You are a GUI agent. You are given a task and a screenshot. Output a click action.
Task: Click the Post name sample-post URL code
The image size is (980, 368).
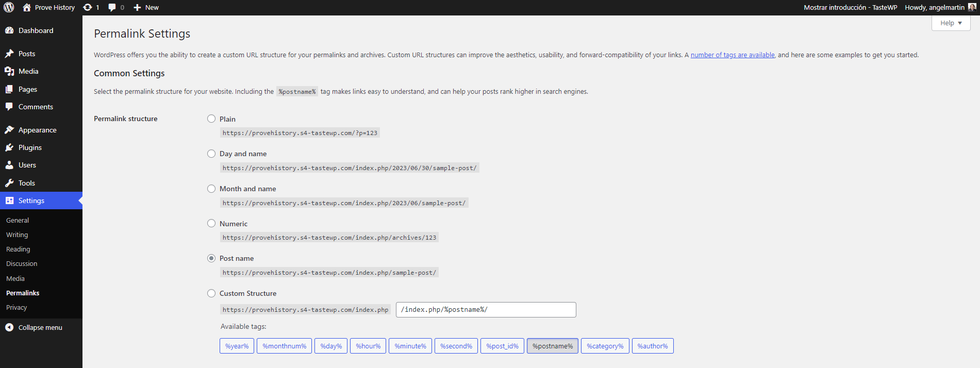tap(329, 273)
